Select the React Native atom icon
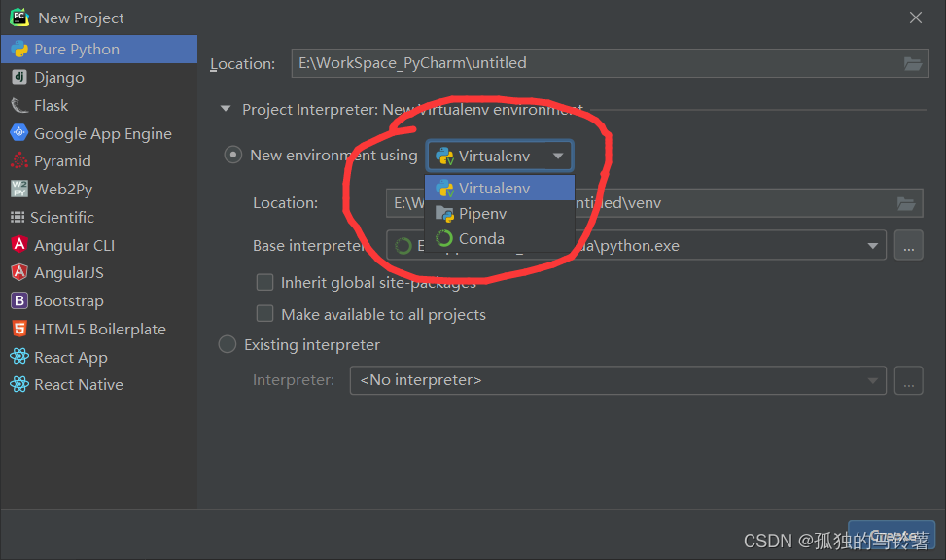Viewport: 946px width, 560px height. pos(19,384)
